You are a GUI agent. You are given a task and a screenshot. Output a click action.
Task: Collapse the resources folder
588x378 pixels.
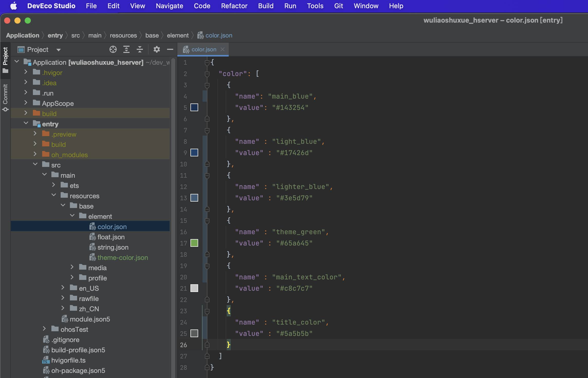pyautogui.click(x=53, y=195)
